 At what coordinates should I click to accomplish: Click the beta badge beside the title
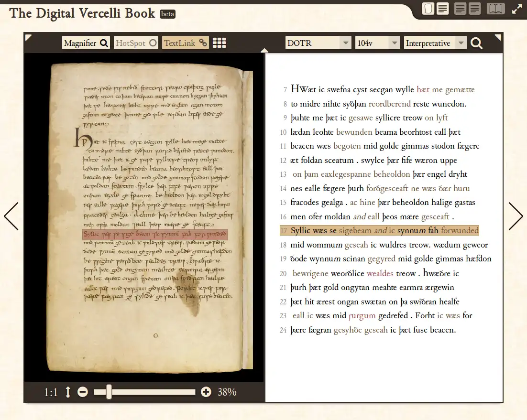[167, 14]
